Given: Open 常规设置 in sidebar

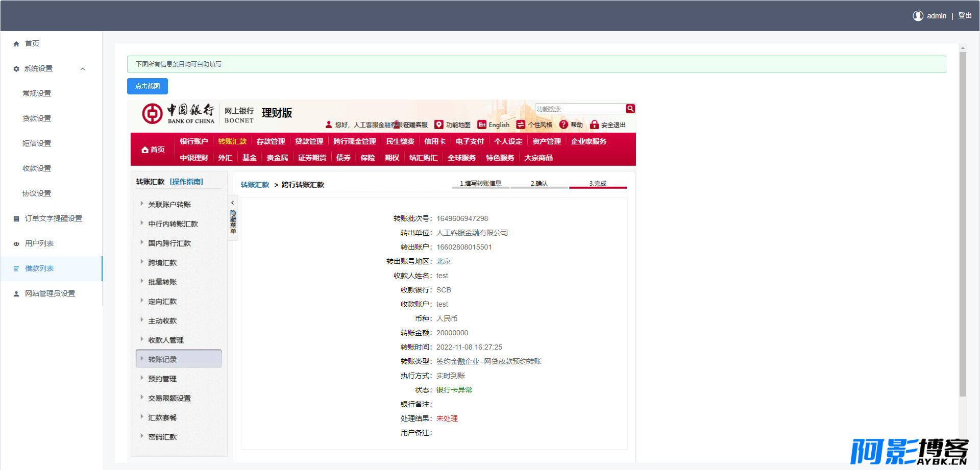Looking at the screenshot, I should pos(37,93).
